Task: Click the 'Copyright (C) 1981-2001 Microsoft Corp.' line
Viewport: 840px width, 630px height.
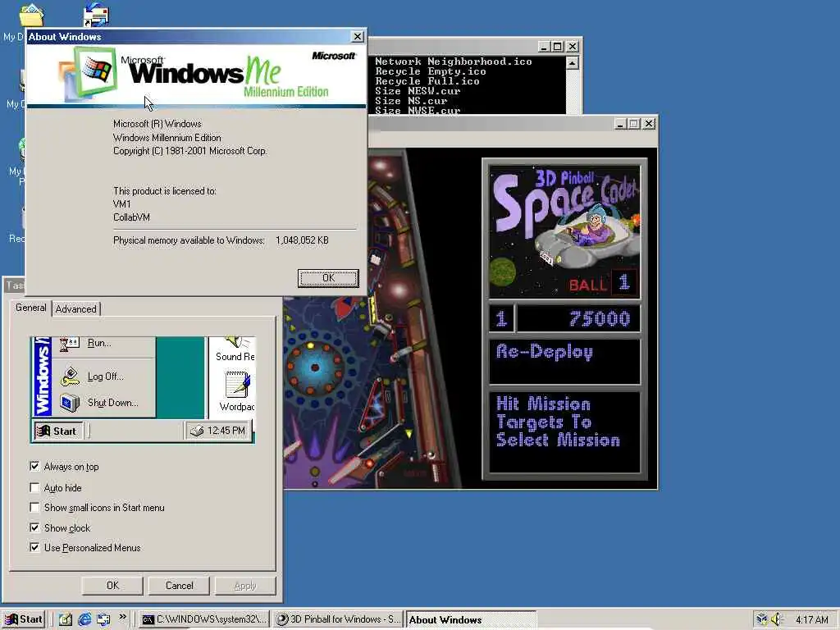Action: (190, 151)
